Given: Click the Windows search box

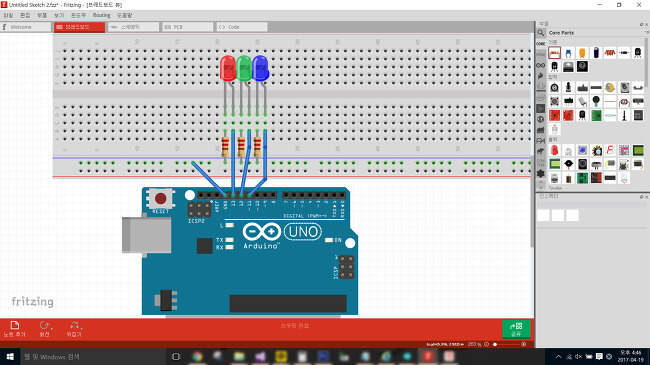Looking at the screenshot, I should [x=93, y=357].
